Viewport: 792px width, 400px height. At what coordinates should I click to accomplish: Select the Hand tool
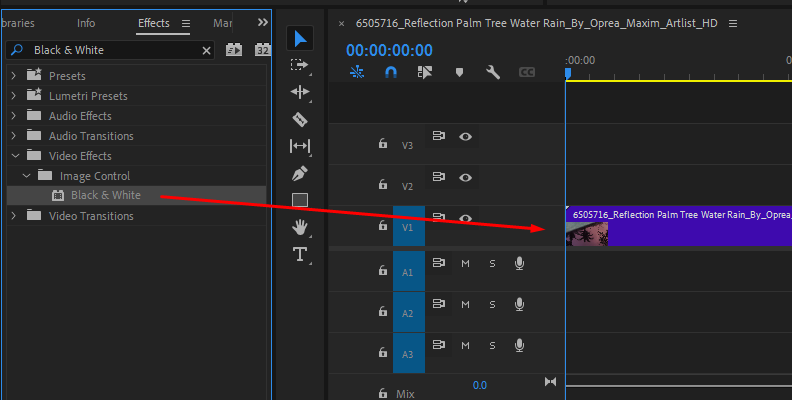point(300,227)
